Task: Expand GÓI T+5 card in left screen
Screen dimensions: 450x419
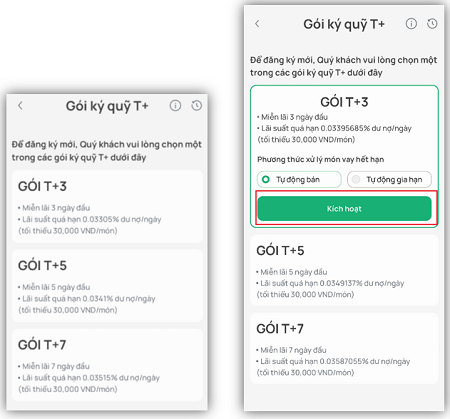Action: (107, 286)
